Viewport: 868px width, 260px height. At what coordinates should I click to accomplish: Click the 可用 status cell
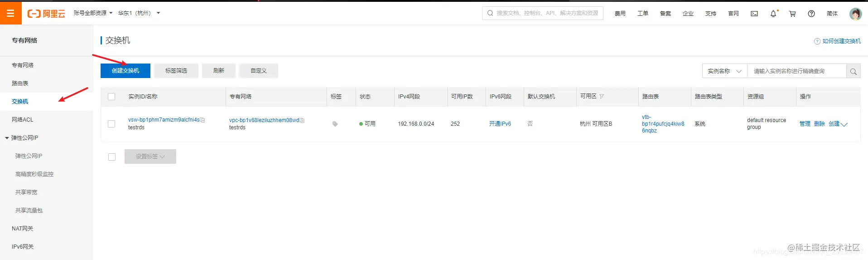367,124
